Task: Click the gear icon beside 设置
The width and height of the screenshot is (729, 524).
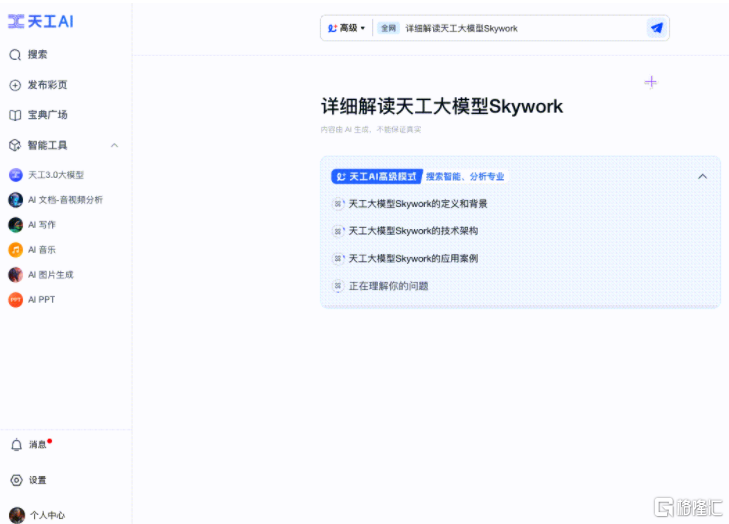Action: coord(16,480)
